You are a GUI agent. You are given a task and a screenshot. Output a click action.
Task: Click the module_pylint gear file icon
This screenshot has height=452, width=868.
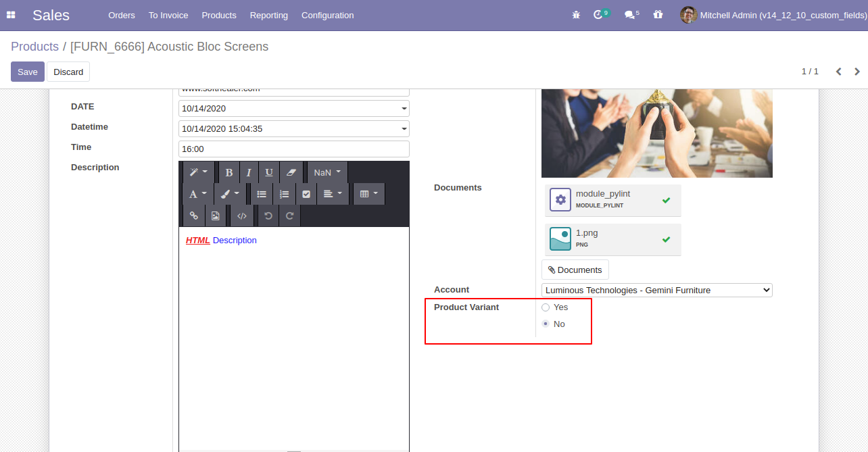tap(560, 200)
